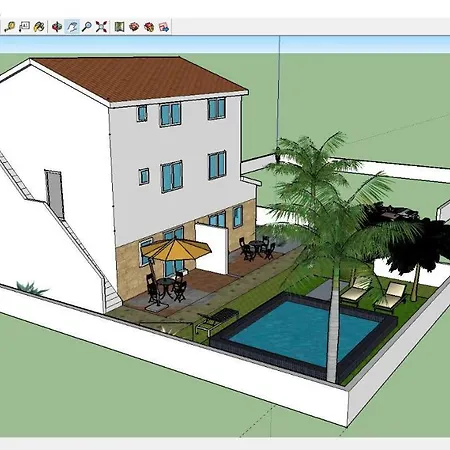This screenshot has width=450, height=450.
Task: Open the Add Location map icon
Action: tap(119, 27)
